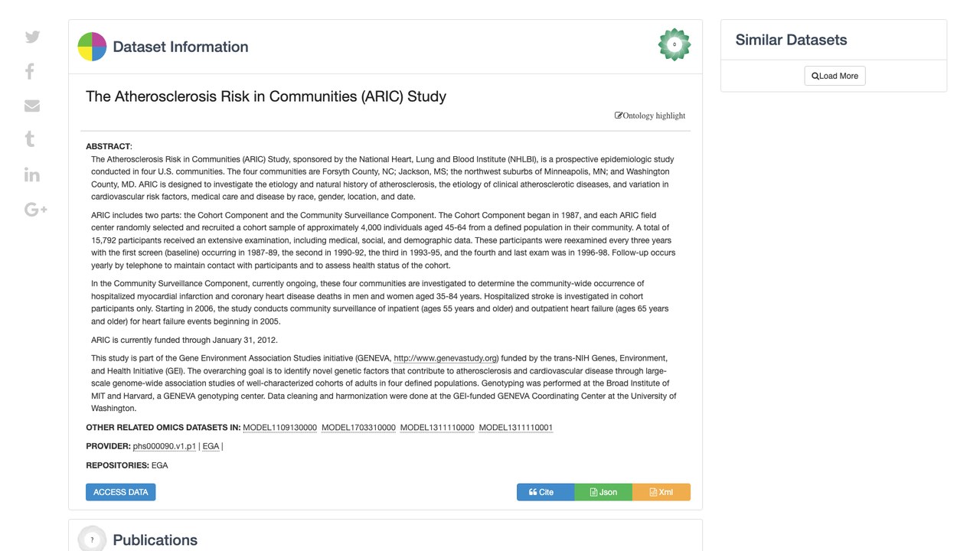Open the ACCESS DATA button
This screenshot has height=551, width=980.
pyautogui.click(x=120, y=492)
